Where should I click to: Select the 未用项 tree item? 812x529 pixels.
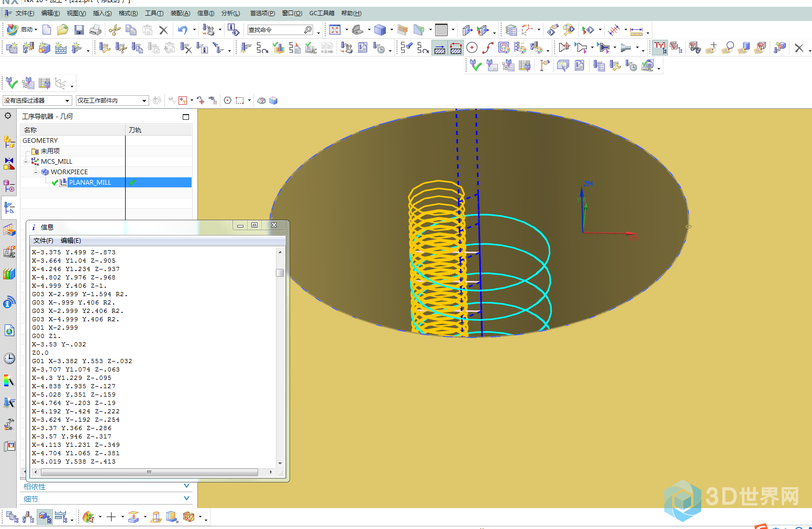50,151
